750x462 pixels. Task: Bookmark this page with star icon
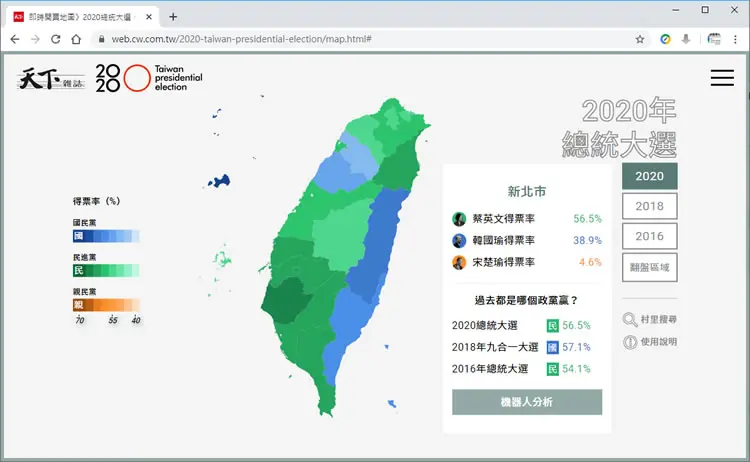pyautogui.click(x=640, y=39)
